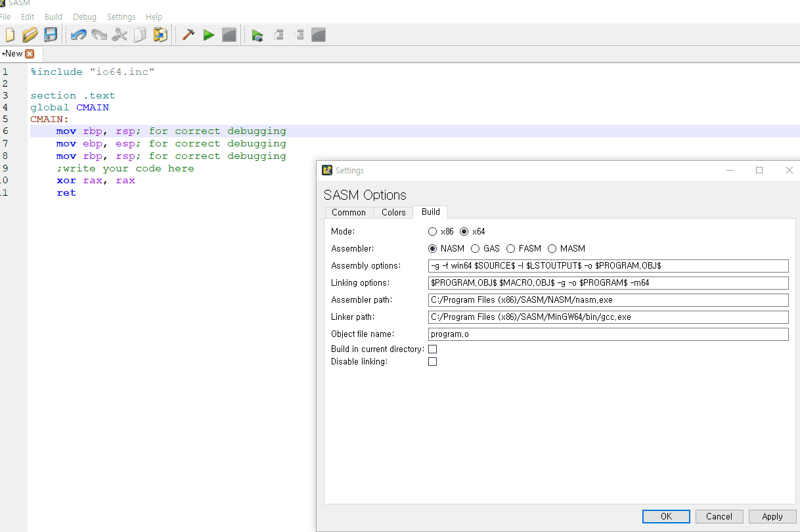This screenshot has height=532, width=800.
Task: Copy selection using the toolbar icon
Action: point(140,35)
